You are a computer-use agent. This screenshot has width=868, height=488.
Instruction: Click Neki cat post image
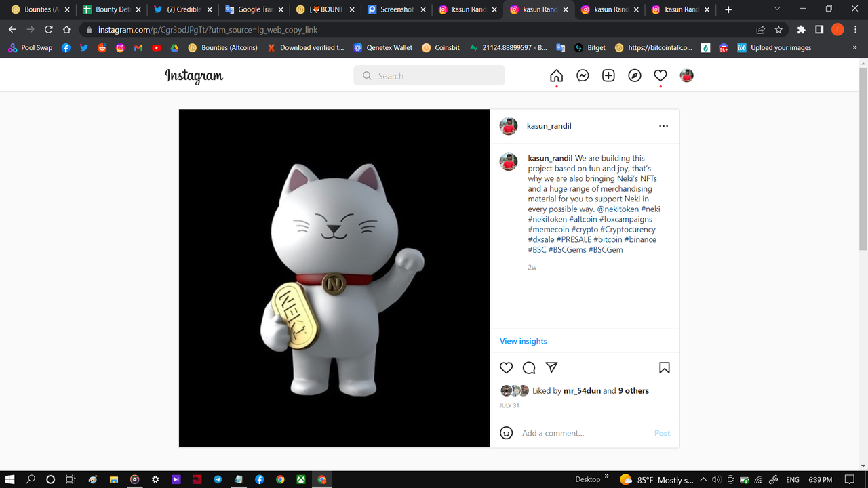(334, 278)
